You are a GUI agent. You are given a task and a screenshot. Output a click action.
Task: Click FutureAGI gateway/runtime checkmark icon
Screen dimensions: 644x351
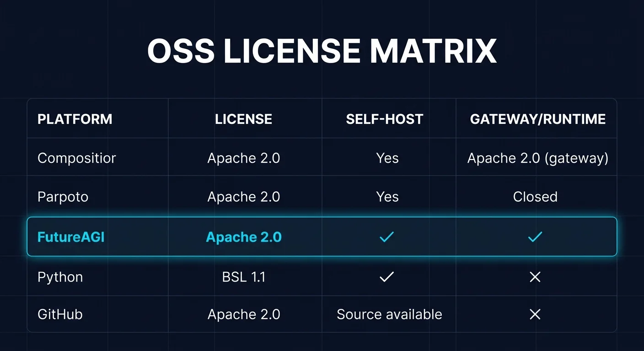pyautogui.click(x=535, y=237)
